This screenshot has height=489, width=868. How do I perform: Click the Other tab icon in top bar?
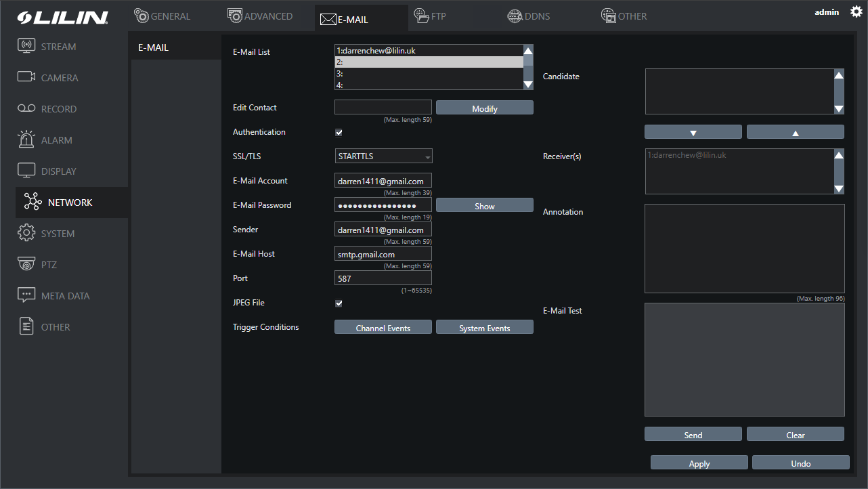(609, 16)
